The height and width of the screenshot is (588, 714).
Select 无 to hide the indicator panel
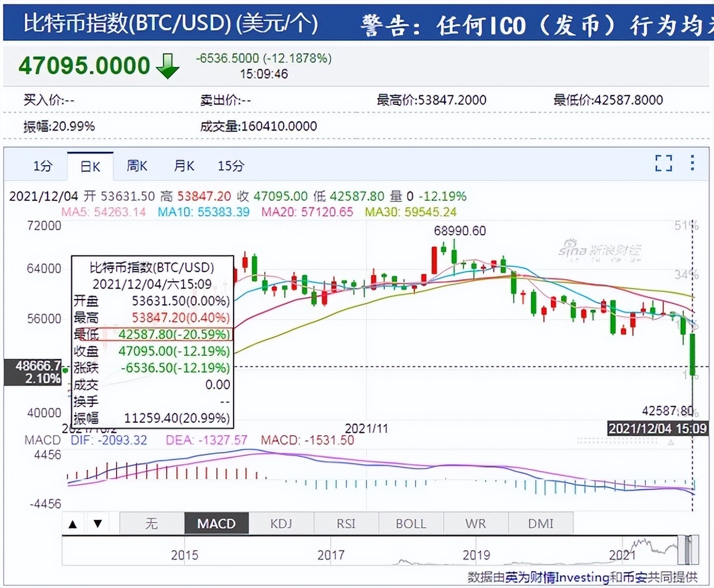click(x=151, y=523)
